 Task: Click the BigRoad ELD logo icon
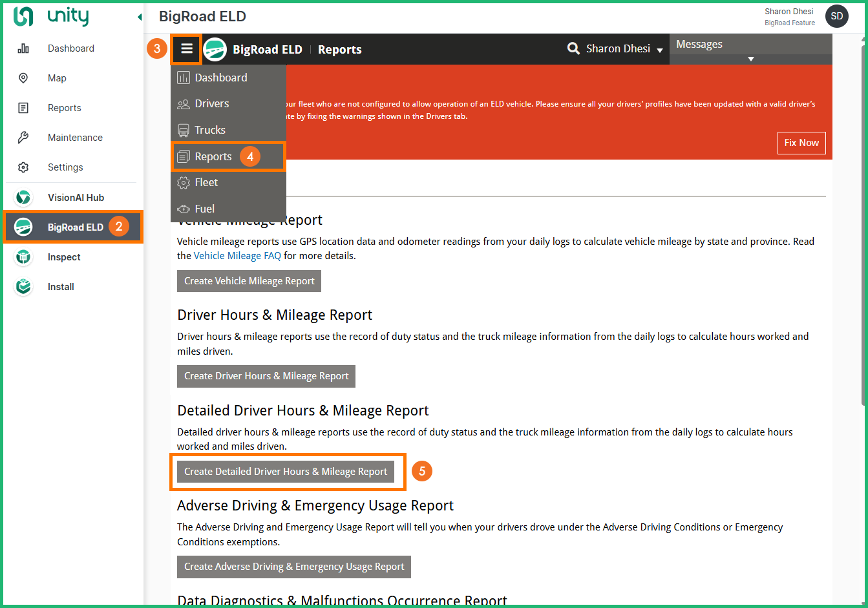click(215, 50)
